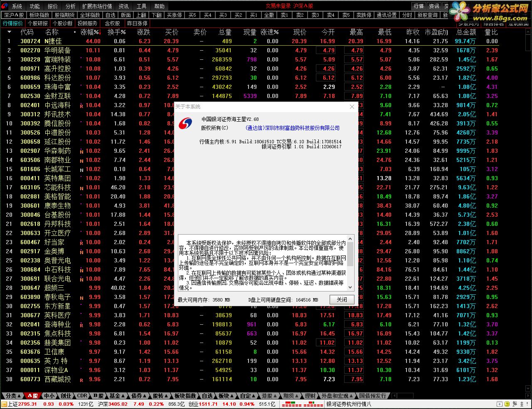Click the application logo in the menu bar
532x409 pixels.
point(5,6)
